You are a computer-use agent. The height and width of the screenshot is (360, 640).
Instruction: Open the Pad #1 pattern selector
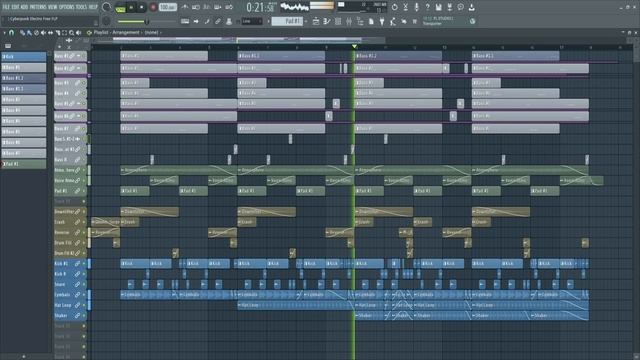point(288,21)
